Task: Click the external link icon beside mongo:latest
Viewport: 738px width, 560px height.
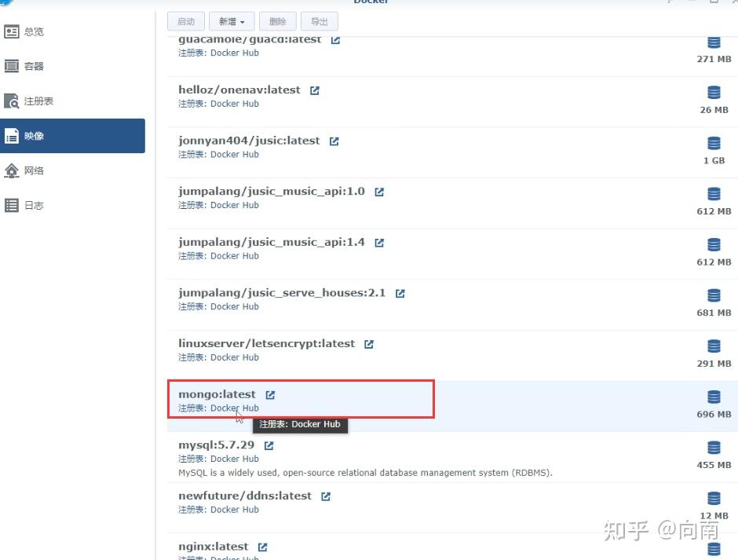Action: click(x=270, y=395)
